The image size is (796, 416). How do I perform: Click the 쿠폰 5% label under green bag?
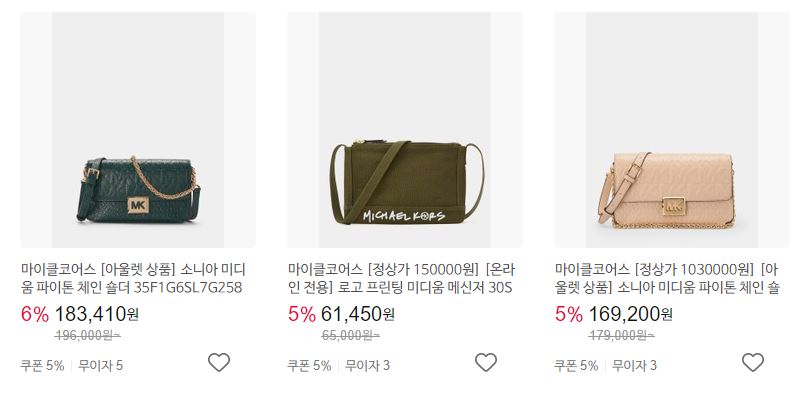click(42, 365)
